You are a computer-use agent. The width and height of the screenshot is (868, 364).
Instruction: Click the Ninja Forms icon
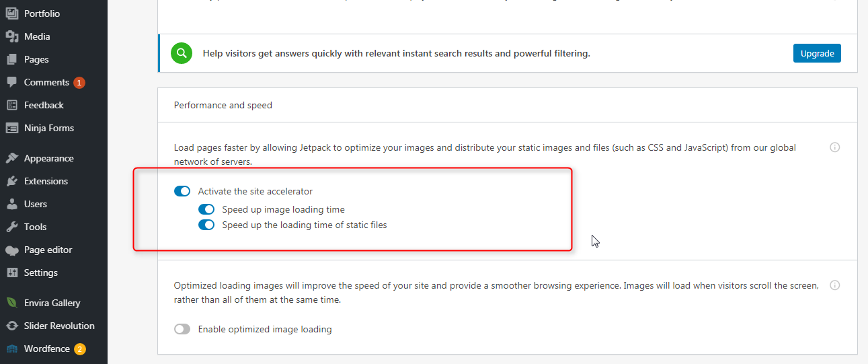coord(11,128)
